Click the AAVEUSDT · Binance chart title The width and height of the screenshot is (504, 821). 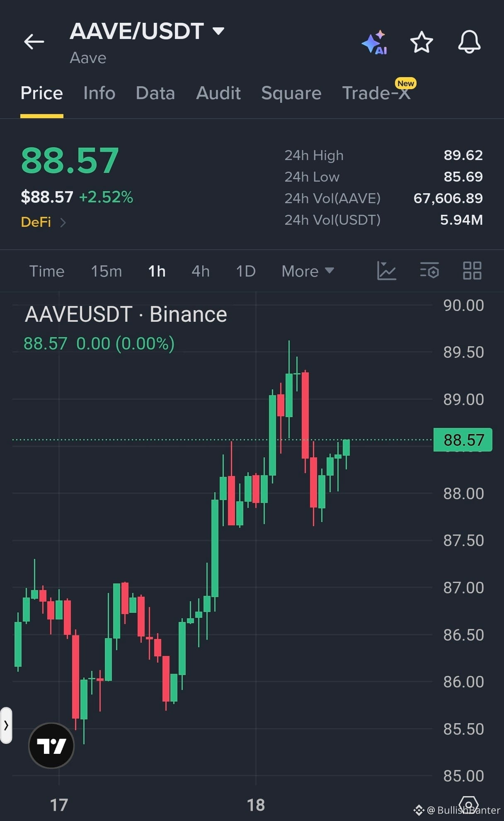[x=126, y=314]
